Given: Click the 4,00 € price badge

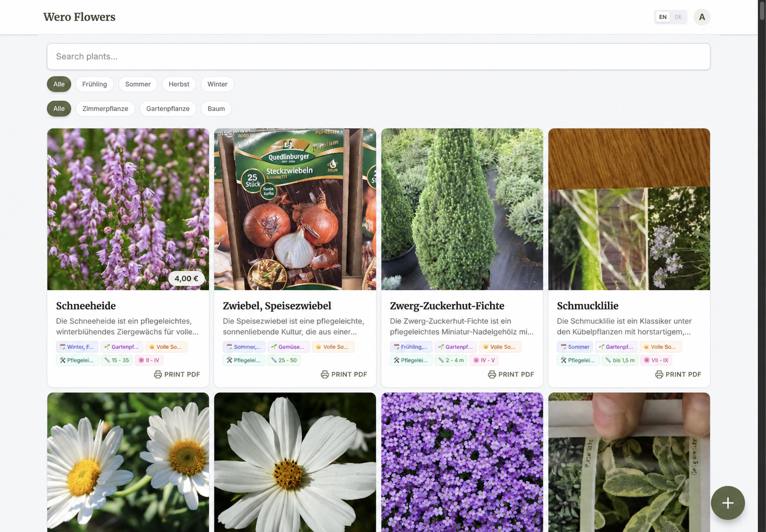Looking at the screenshot, I should click(186, 278).
